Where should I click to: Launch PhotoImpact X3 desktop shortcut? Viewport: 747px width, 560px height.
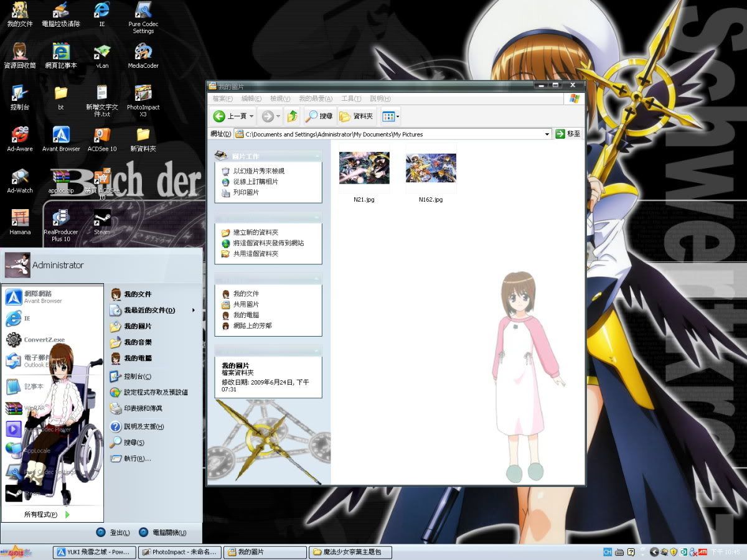(x=143, y=101)
